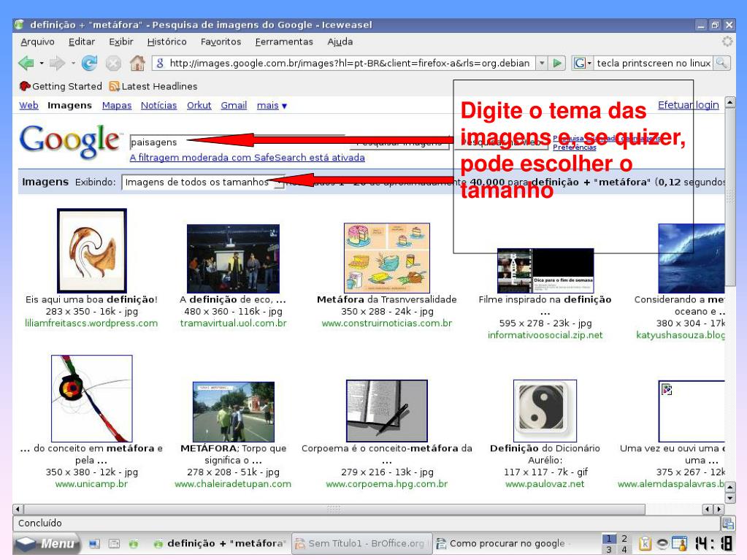Open the forward history dropdown arrow
Viewport: 747px width, 560px height.
point(73,63)
